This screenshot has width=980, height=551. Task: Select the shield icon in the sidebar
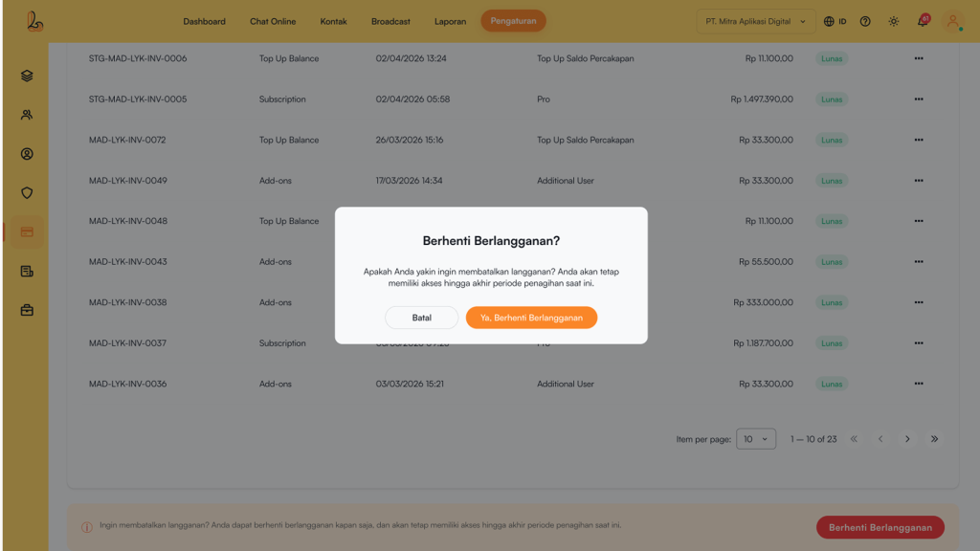pos(27,193)
